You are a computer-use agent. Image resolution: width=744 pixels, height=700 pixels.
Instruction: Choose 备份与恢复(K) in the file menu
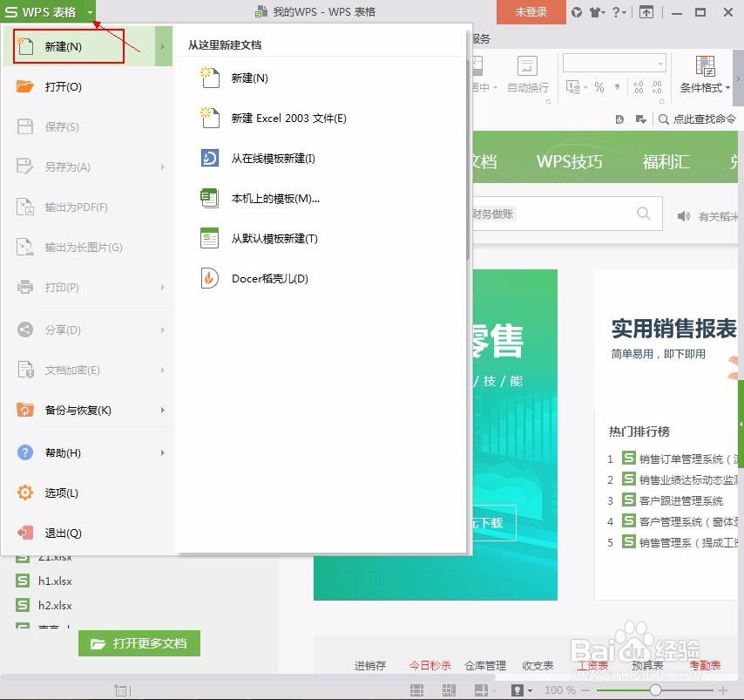click(88, 410)
